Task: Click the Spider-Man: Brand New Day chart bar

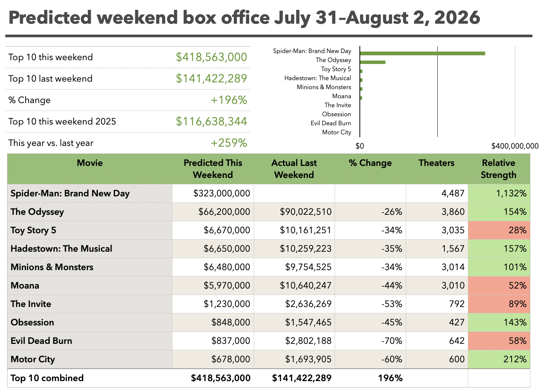Action: pyautogui.click(x=422, y=53)
